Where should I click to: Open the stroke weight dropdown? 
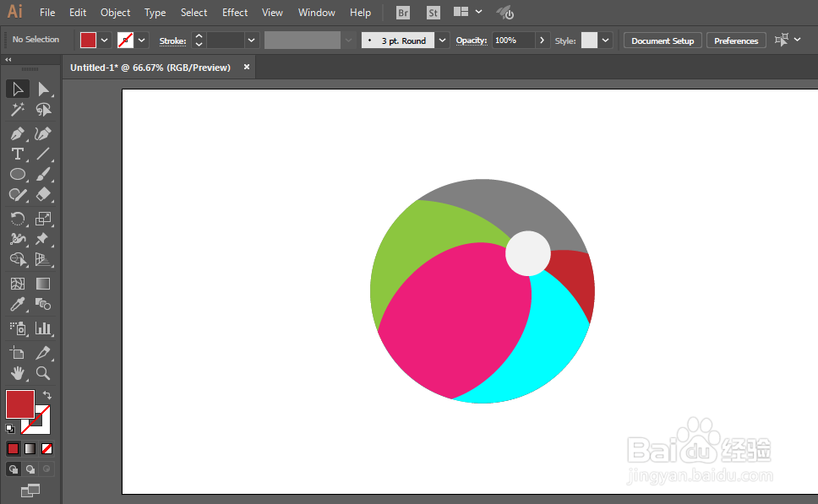click(x=252, y=41)
